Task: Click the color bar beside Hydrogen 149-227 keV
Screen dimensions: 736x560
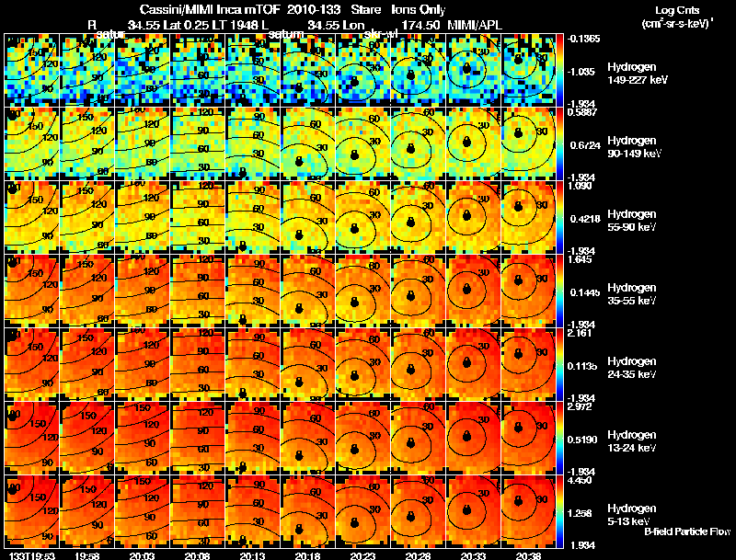Action: pos(559,70)
